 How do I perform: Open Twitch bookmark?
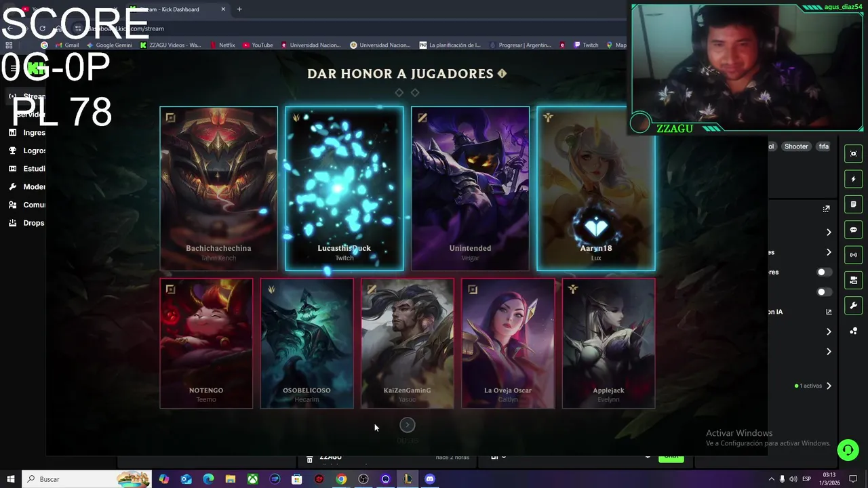[x=586, y=45]
